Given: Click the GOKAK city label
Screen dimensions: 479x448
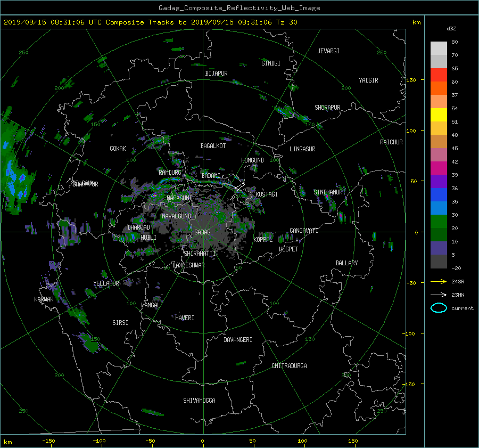Looking at the screenshot, I should [118, 149].
